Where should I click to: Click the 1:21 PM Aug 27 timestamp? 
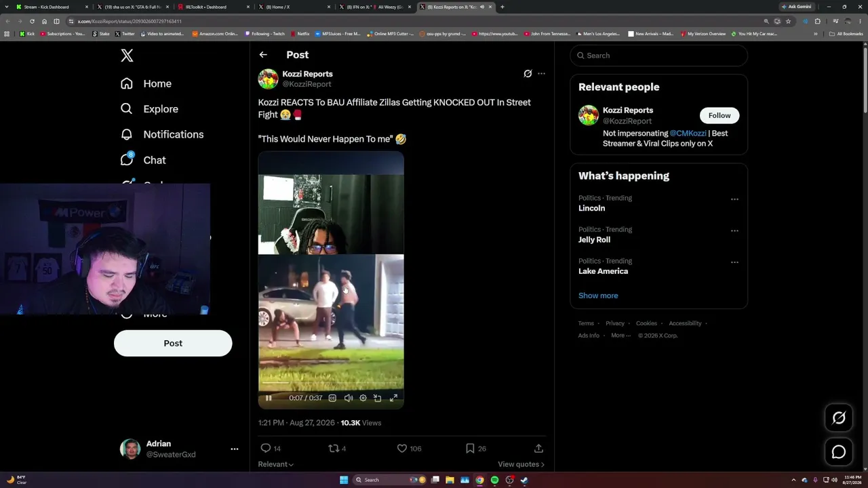click(x=296, y=423)
